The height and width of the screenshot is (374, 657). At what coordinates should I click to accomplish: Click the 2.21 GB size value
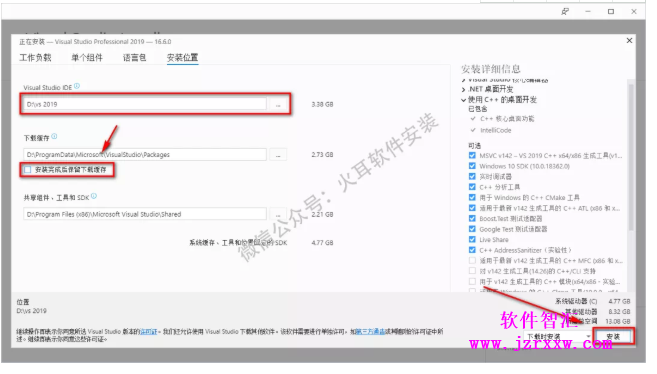click(322, 214)
